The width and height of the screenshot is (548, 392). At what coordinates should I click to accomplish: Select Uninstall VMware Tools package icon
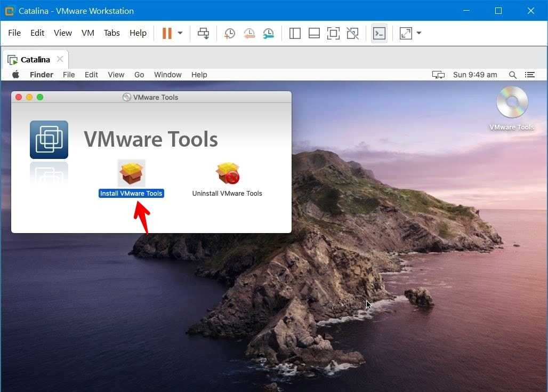tap(228, 173)
